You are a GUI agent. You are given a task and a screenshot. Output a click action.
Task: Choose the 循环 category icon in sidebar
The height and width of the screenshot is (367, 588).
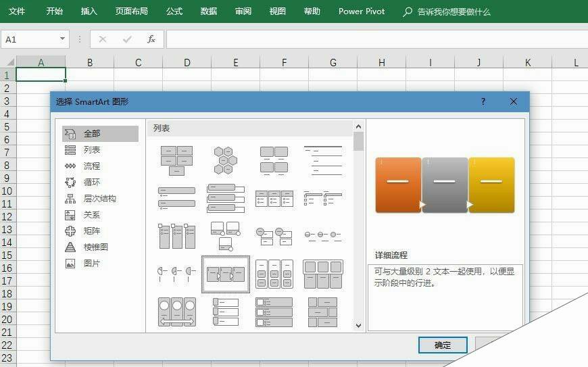[70, 182]
